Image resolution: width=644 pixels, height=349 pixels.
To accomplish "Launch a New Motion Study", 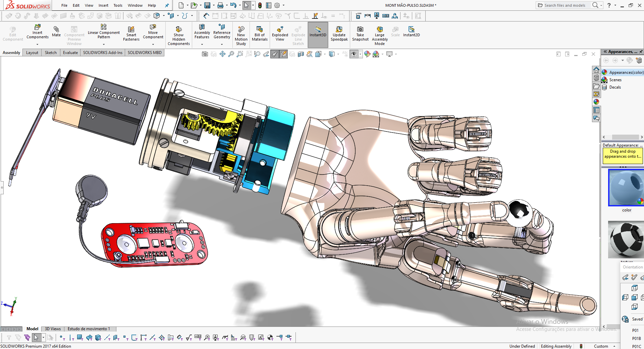I will pos(241,35).
